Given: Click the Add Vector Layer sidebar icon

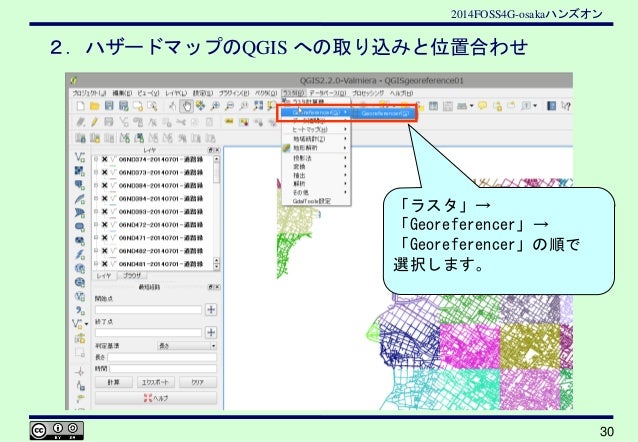Looking at the screenshot, I should coord(80,157).
